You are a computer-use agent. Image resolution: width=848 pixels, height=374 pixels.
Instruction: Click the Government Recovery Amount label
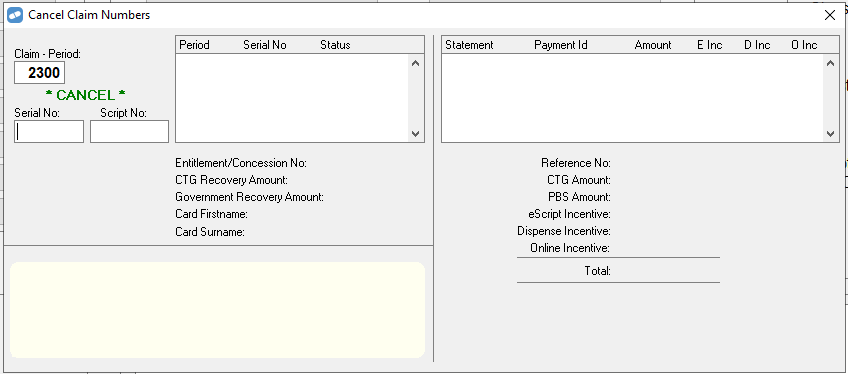tap(249, 197)
